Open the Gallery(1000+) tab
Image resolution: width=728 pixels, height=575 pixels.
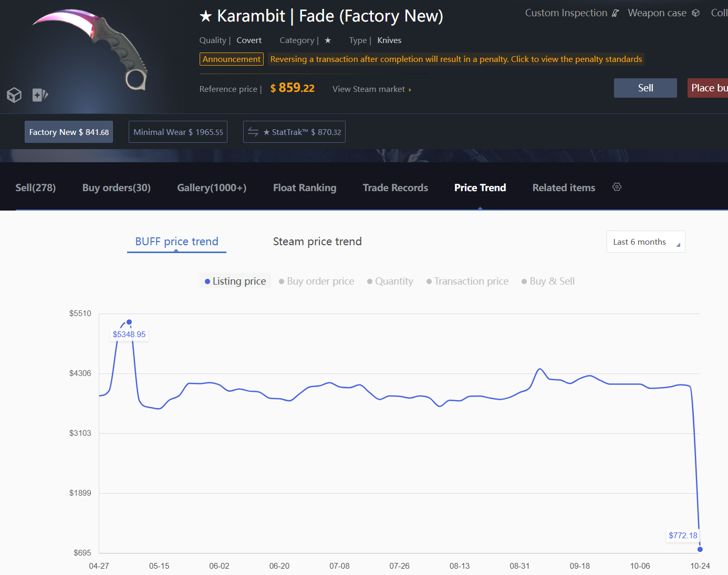pyautogui.click(x=212, y=187)
